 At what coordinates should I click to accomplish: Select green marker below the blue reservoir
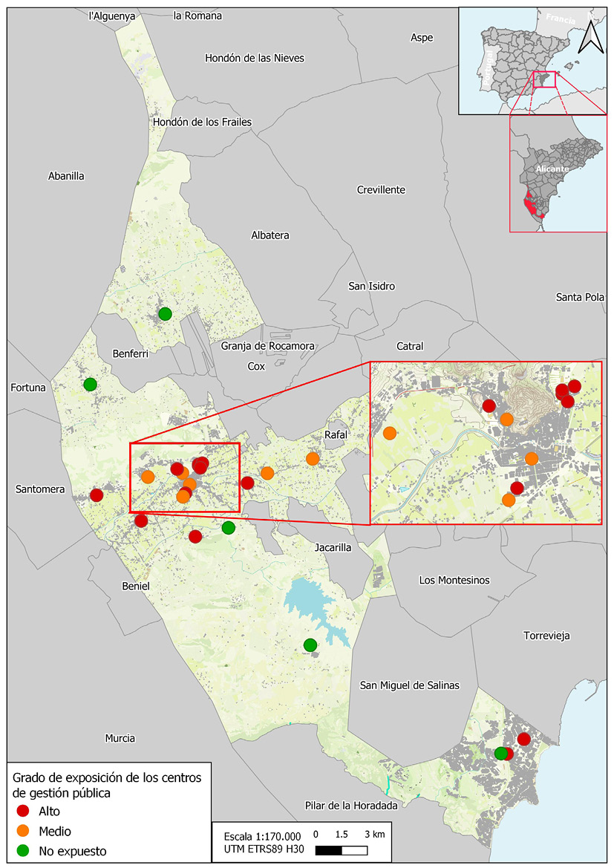pos(310,645)
